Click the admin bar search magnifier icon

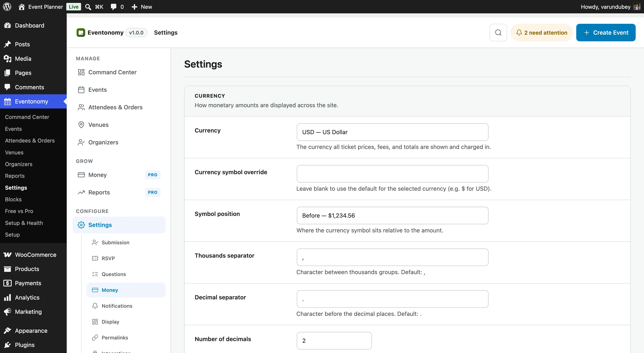click(x=88, y=7)
